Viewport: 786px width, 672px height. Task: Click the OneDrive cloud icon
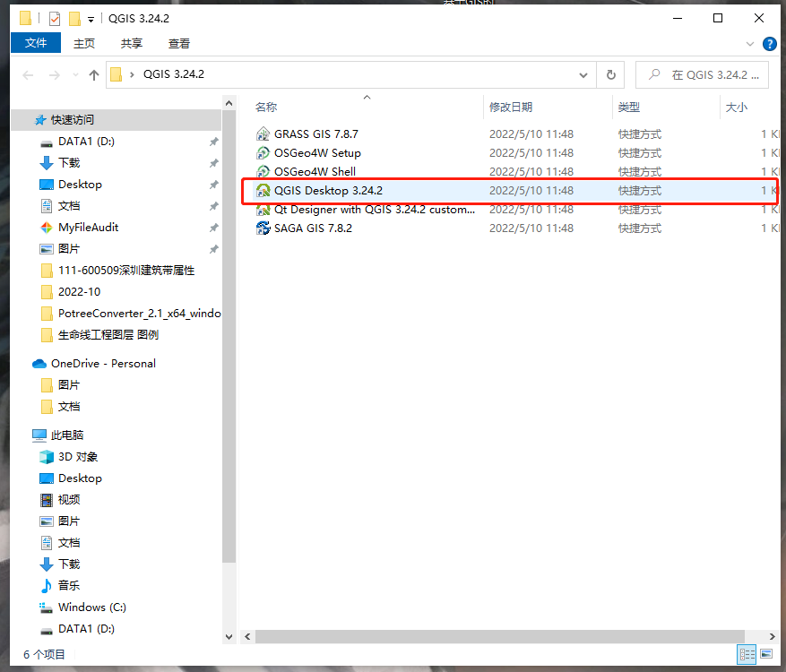tap(39, 364)
